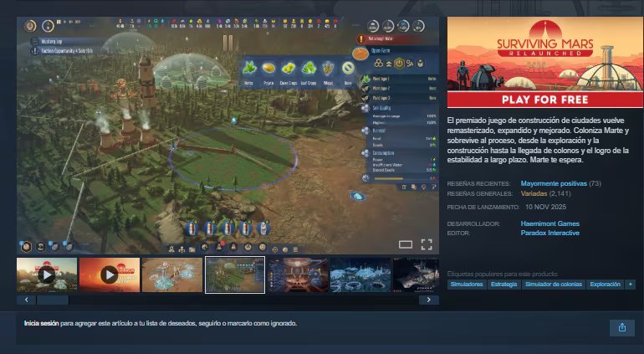The height and width of the screenshot is (354, 644).
Task: Click the left arrow of thumbnail strip
Action: pos(26,300)
